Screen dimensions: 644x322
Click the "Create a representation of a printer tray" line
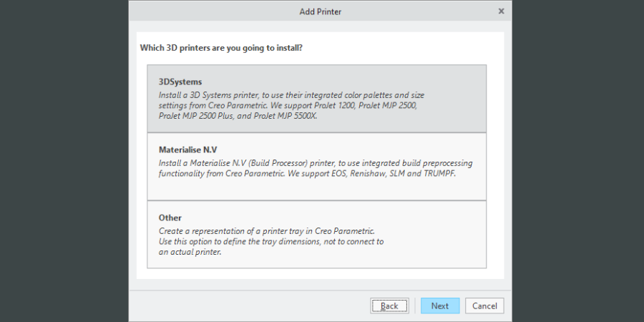click(266, 230)
